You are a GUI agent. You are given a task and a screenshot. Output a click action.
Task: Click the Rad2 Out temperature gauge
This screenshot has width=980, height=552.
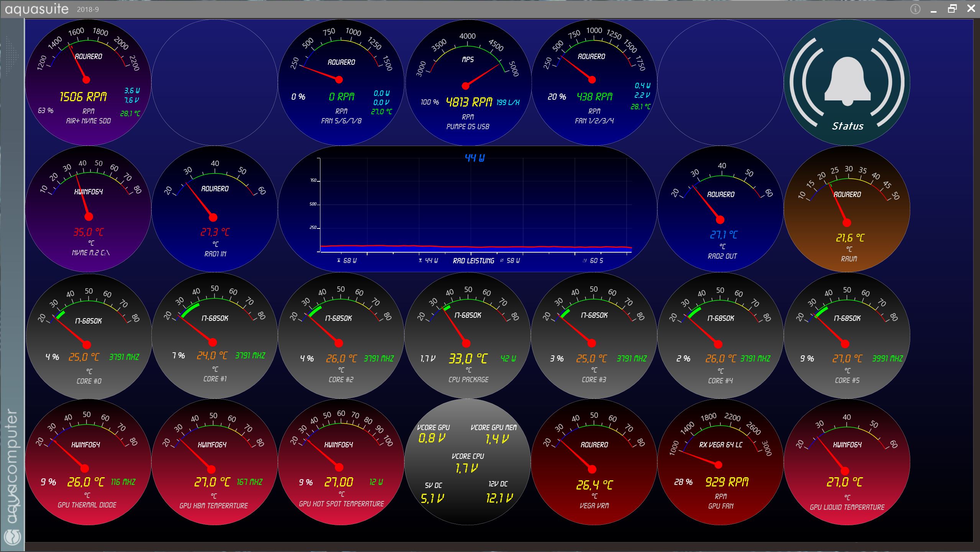coord(721,209)
